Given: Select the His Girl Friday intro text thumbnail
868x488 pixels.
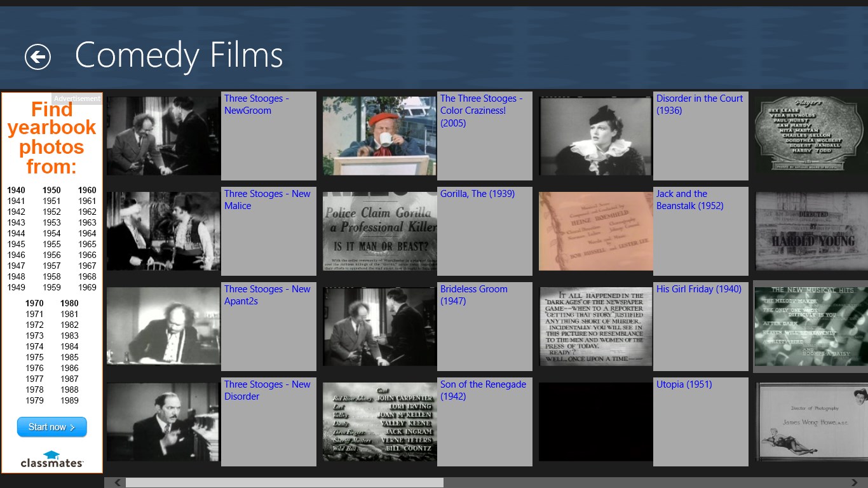Looking at the screenshot, I should 595,327.
